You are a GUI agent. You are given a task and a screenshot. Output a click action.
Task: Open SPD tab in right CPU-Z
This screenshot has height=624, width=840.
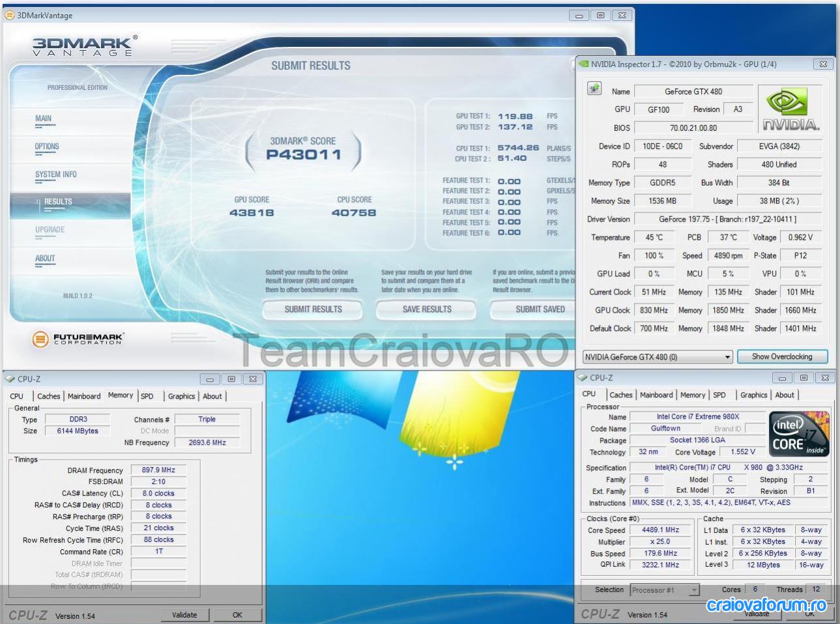(719, 395)
